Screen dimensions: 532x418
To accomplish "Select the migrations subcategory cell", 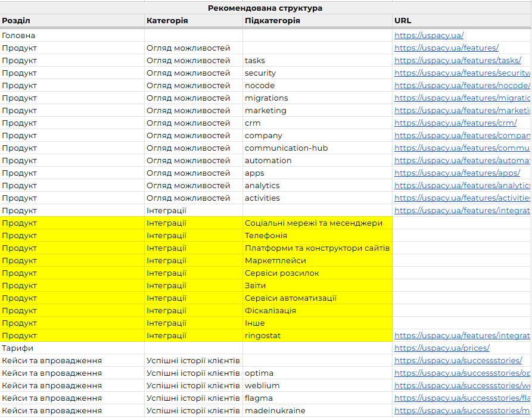I will (x=317, y=98).
